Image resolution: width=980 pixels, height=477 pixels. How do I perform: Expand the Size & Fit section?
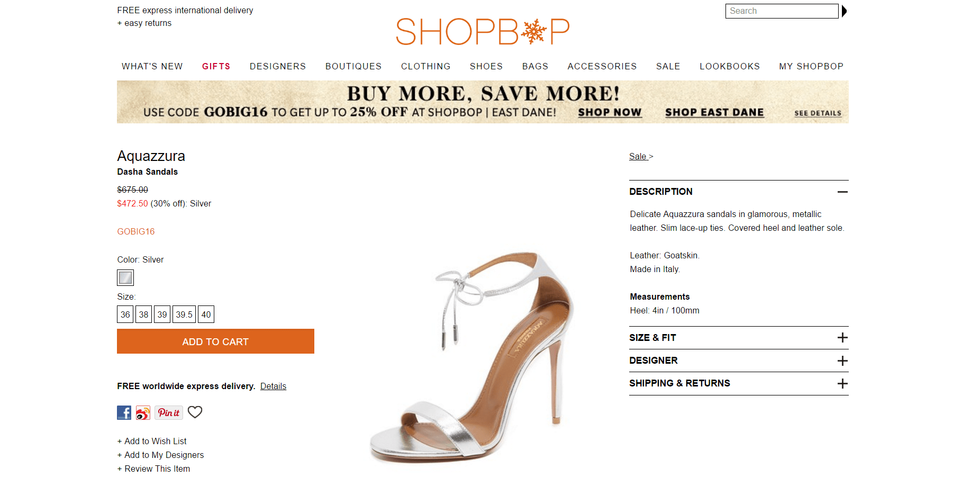842,338
